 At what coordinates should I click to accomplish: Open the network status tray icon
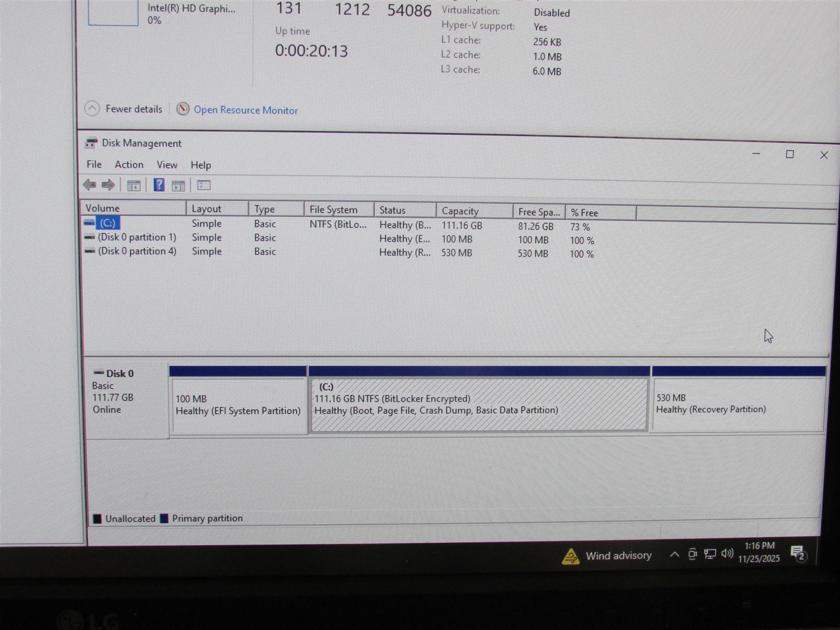pyautogui.click(x=710, y=554)
